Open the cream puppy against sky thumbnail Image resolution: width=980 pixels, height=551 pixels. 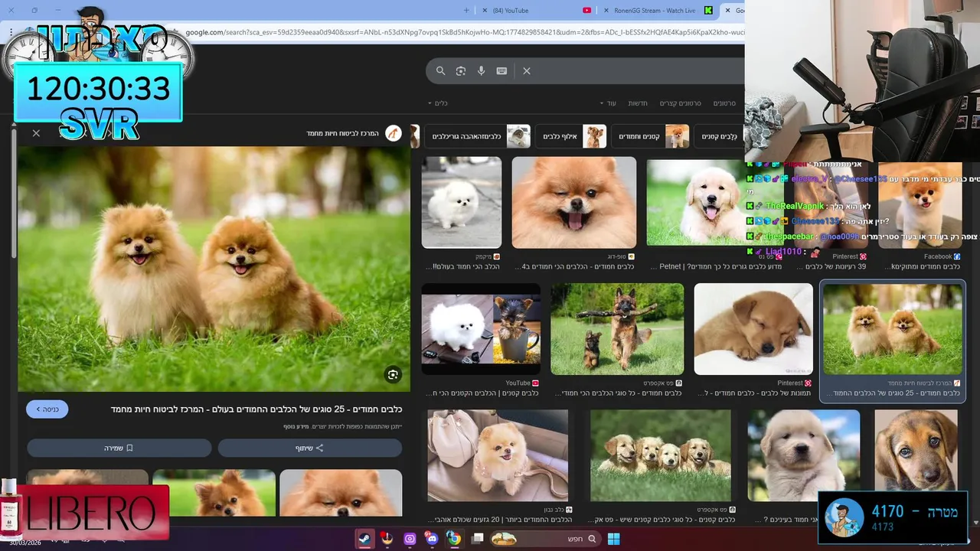point(804,455)
